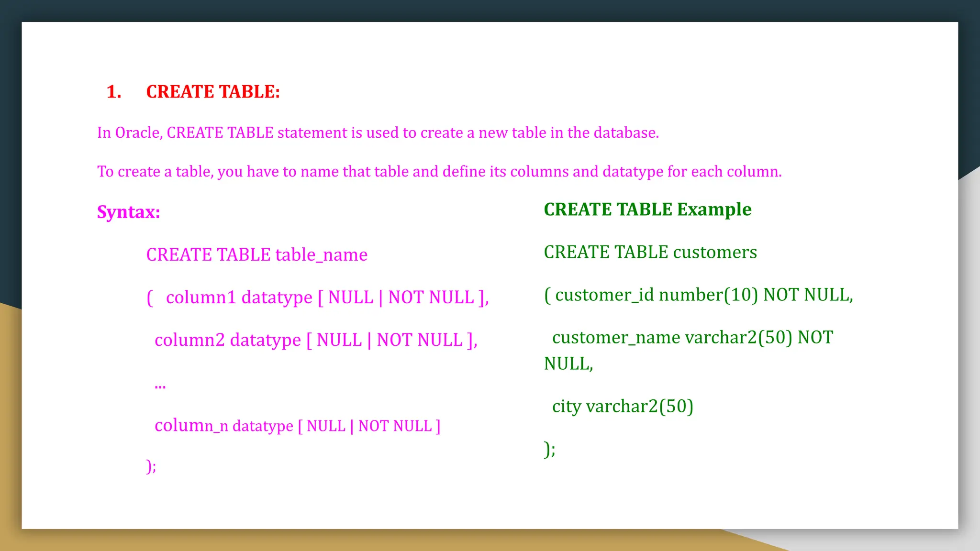980x551 pixels.
Task: Click the heading "CREATE TABLE:"
Action: 213,91
